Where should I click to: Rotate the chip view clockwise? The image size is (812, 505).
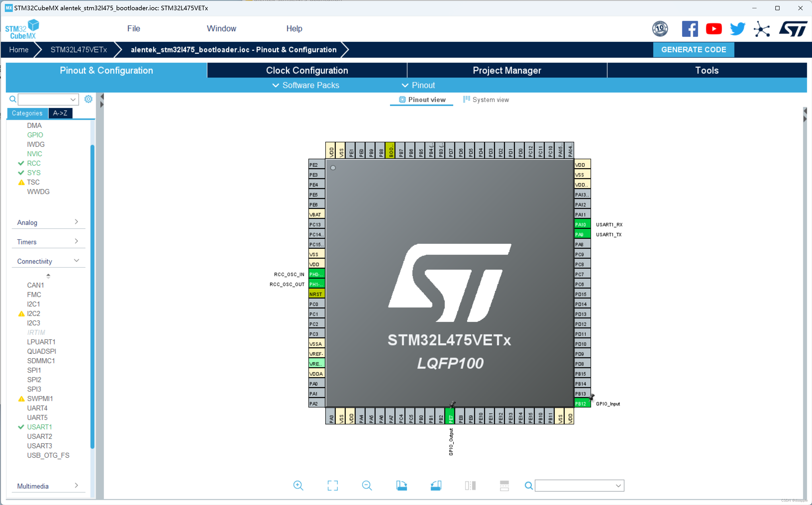[401, 485]
